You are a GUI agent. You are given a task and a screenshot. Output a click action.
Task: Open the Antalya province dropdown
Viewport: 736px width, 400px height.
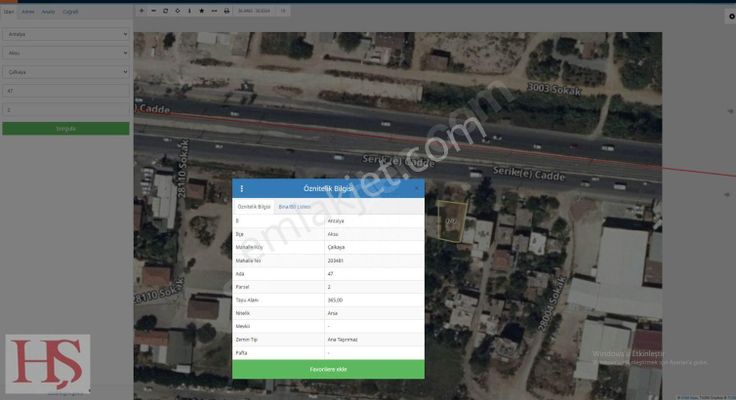pyautogui.click(x=66, y=34)
